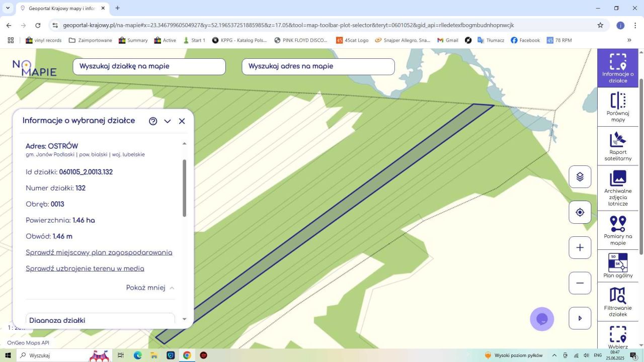Open Filtrowanie działek tool
This screenshot has height=362, width=644.
(x=618, y=302)
